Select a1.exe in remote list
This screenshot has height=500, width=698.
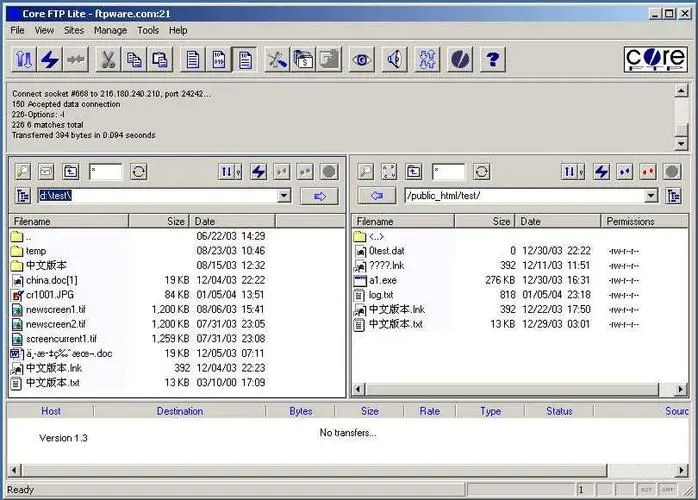click(x=383, y=280)
